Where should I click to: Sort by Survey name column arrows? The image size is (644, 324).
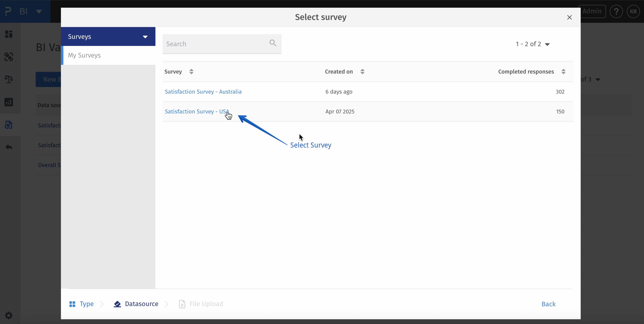[191, 72]
